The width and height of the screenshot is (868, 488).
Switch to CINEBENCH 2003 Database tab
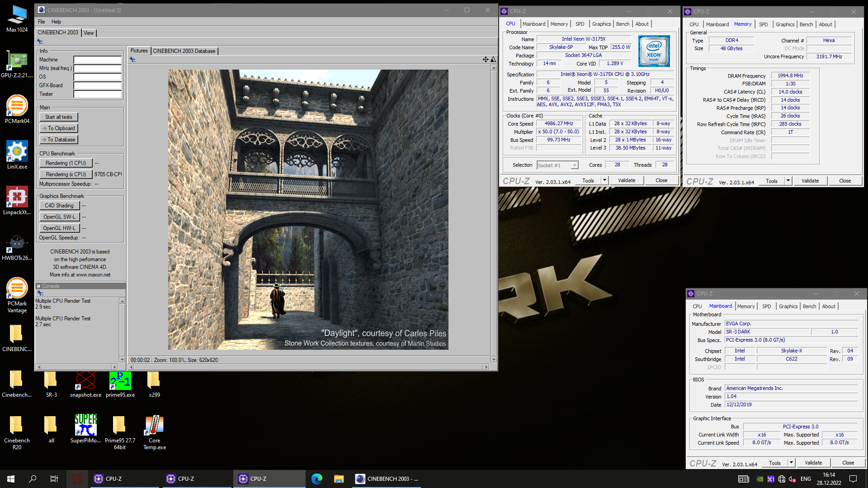(x=184, y=51)
